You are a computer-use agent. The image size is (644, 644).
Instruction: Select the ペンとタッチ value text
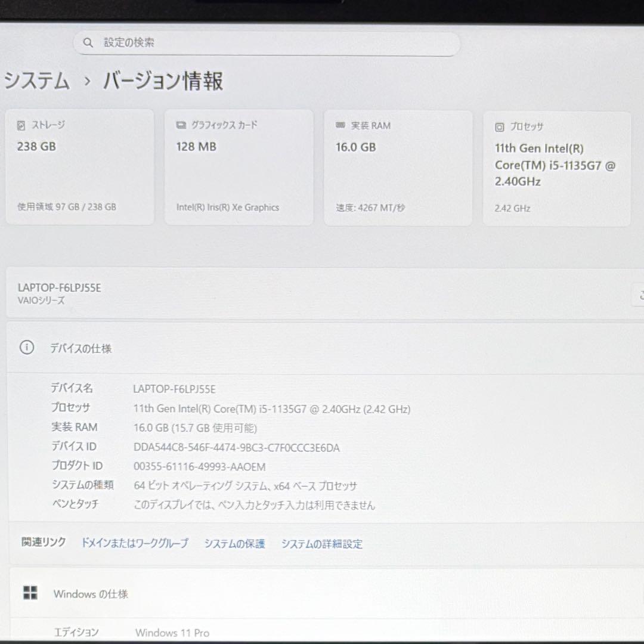(x=254, y=505)
